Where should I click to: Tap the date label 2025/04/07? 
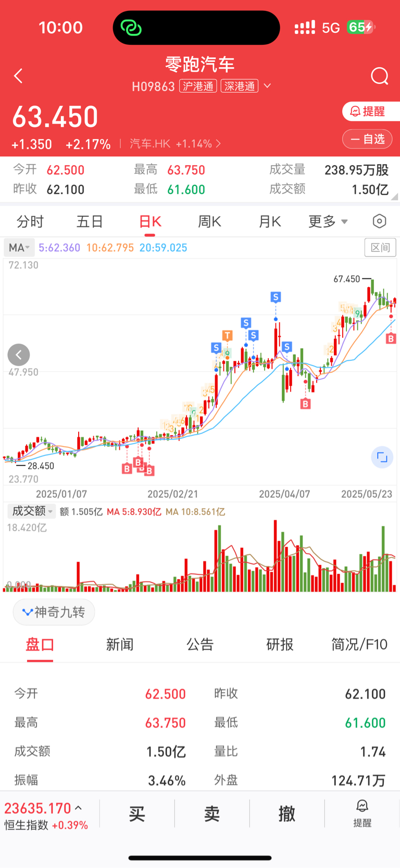(x=284, y=494)
